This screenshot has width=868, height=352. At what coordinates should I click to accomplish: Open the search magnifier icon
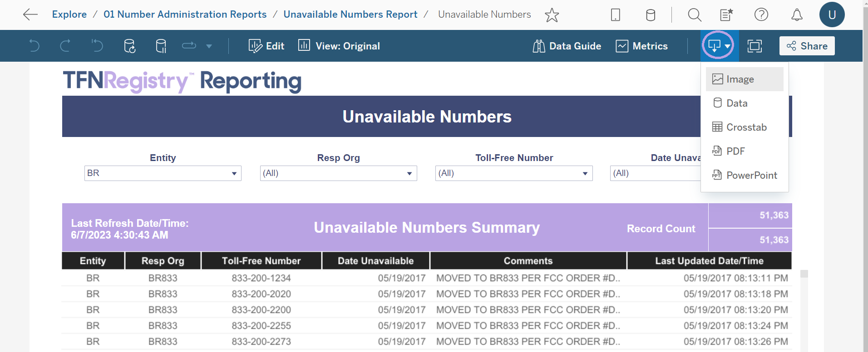(695, 15)
